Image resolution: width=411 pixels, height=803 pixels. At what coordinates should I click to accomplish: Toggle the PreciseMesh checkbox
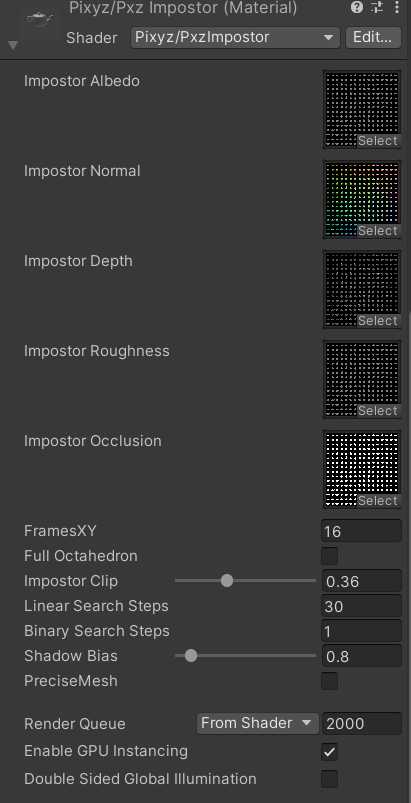(x=330, y=681)
